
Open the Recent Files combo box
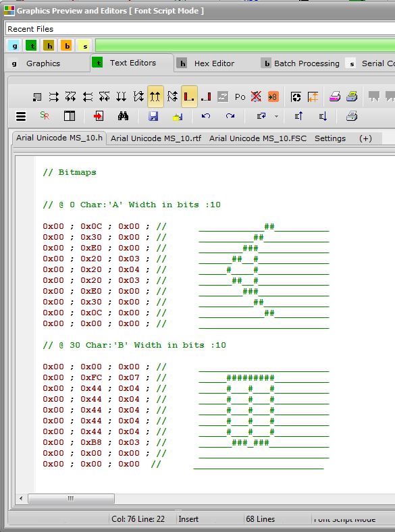(x=201, y=29)
